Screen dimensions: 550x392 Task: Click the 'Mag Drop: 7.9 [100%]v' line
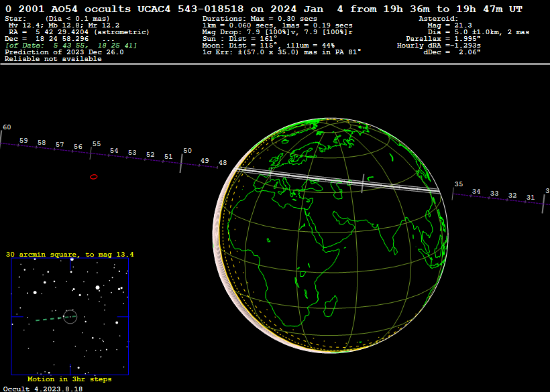pyautogui.click(x=277, y=32)
